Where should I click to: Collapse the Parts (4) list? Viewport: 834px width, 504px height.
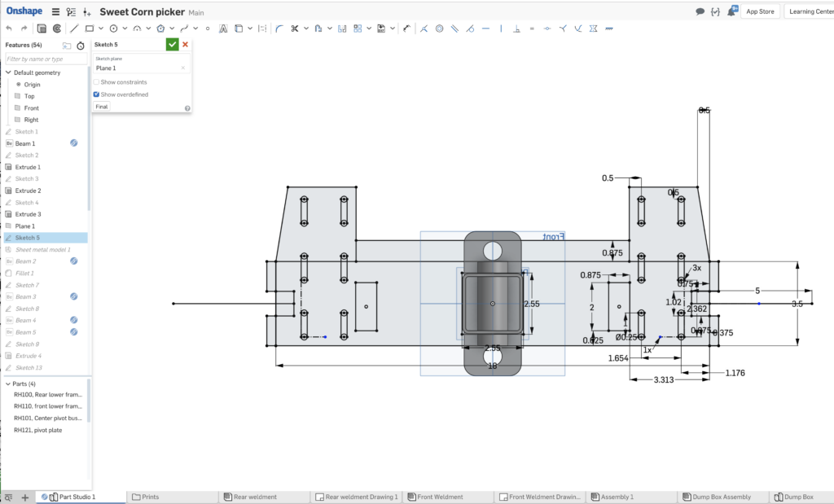tap(8, 383)
